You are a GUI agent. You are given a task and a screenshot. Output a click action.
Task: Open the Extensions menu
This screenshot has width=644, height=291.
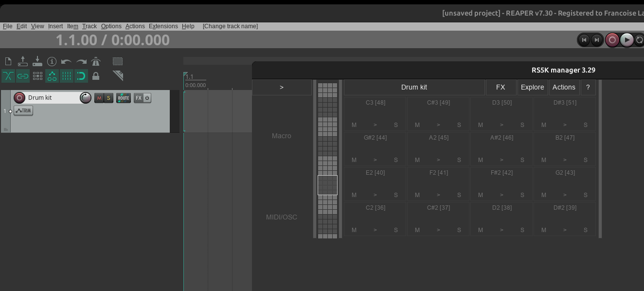coord(163,26)
